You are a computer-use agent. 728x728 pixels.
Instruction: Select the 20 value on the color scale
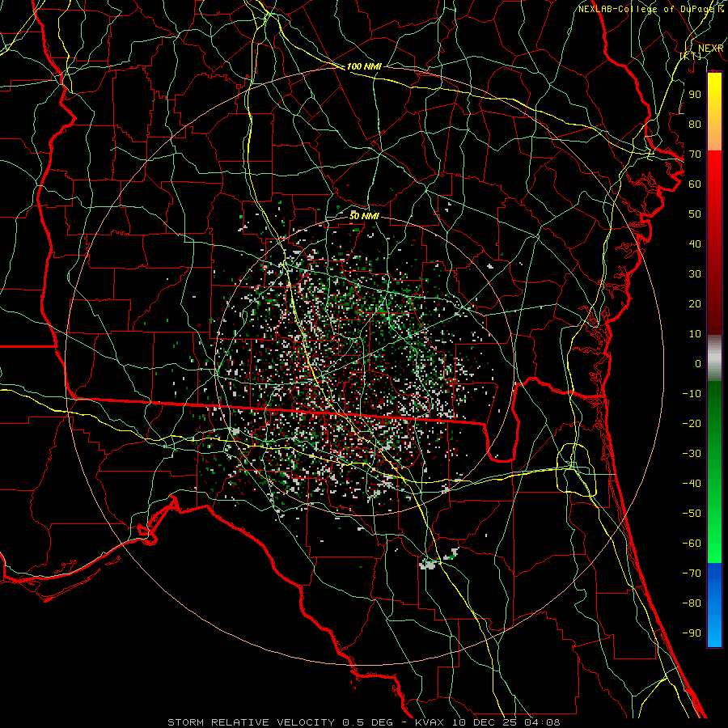(695, 303)
